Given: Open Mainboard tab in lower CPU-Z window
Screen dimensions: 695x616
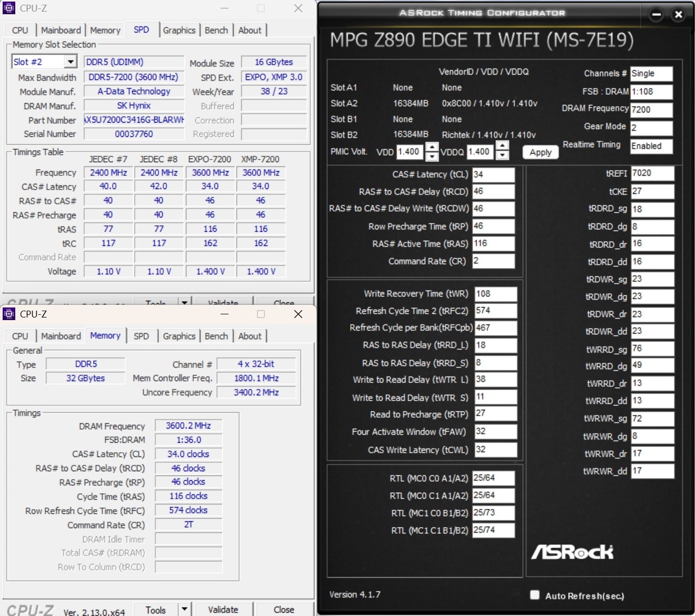Looking at the screenshot, I should pos(61,336).
